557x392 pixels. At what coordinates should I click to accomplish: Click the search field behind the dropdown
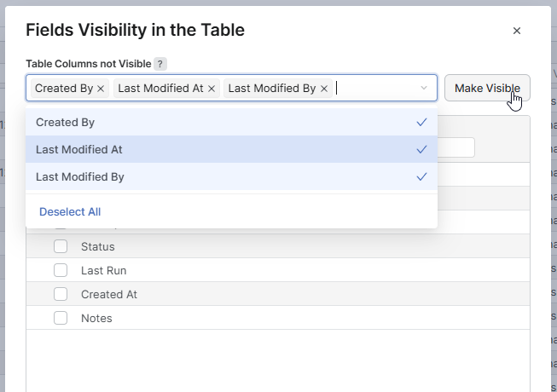[x=457, y=147]
